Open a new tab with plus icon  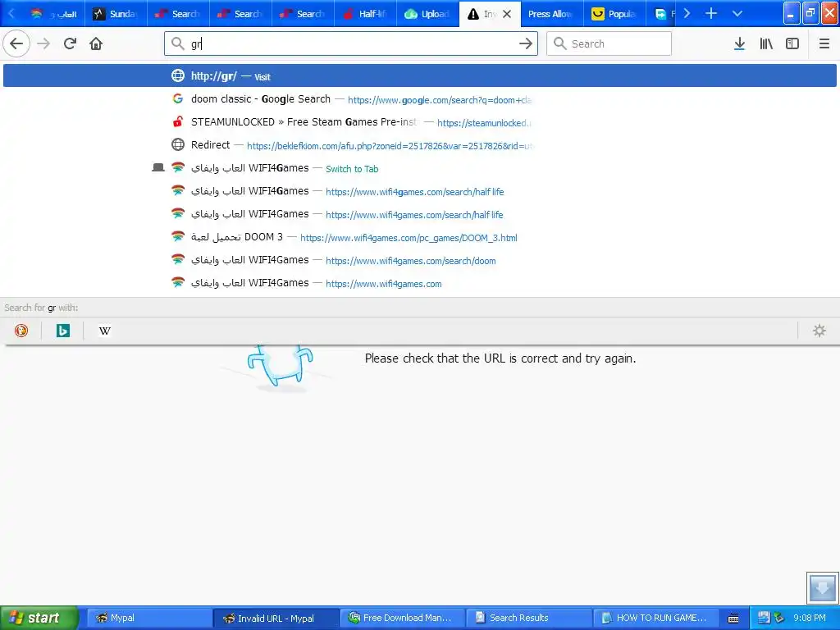click(711, 13)
